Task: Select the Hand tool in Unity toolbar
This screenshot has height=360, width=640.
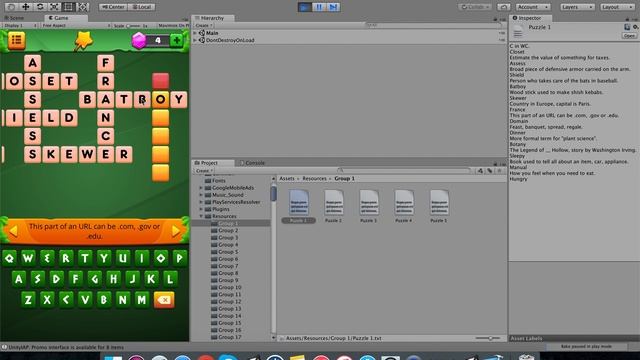Action: [11, 7]
